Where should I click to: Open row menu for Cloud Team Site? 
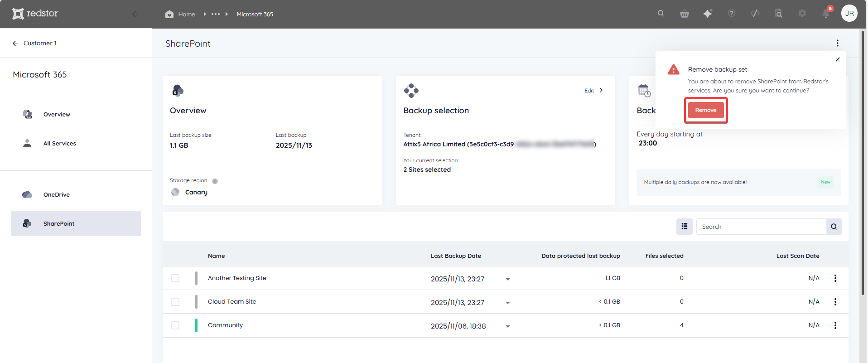(x=835, y=302)
